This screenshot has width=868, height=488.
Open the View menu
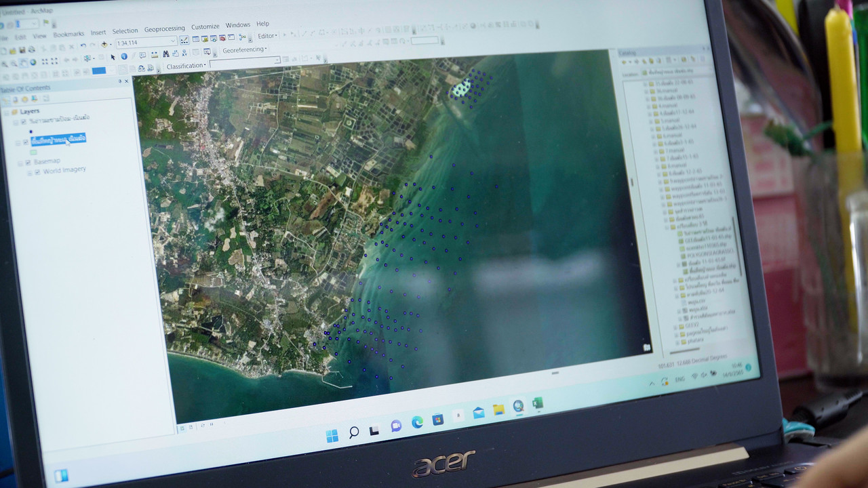(40, 35)
